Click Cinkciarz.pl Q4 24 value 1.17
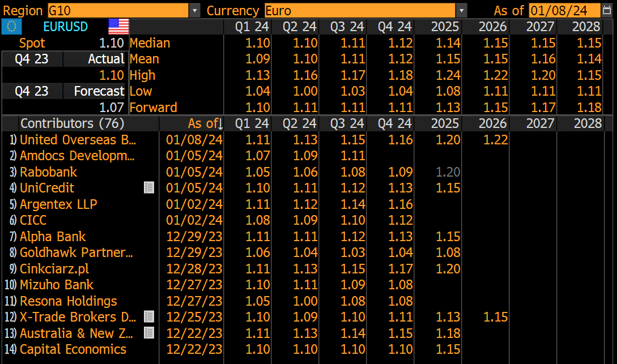 [400, 268]
